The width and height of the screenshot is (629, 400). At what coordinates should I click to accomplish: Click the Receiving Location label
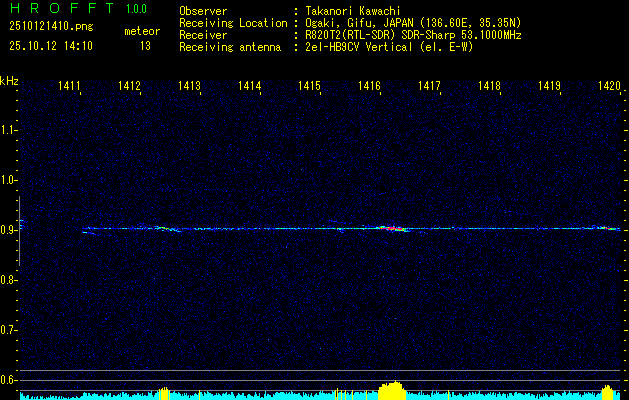click(x=233, y=23)
